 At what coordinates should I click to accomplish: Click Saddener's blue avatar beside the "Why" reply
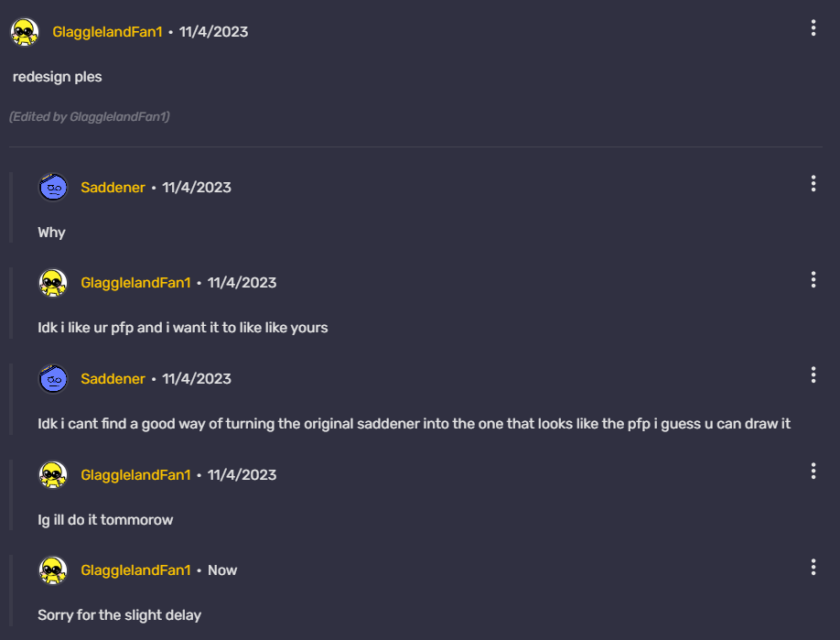click(53, 187)
